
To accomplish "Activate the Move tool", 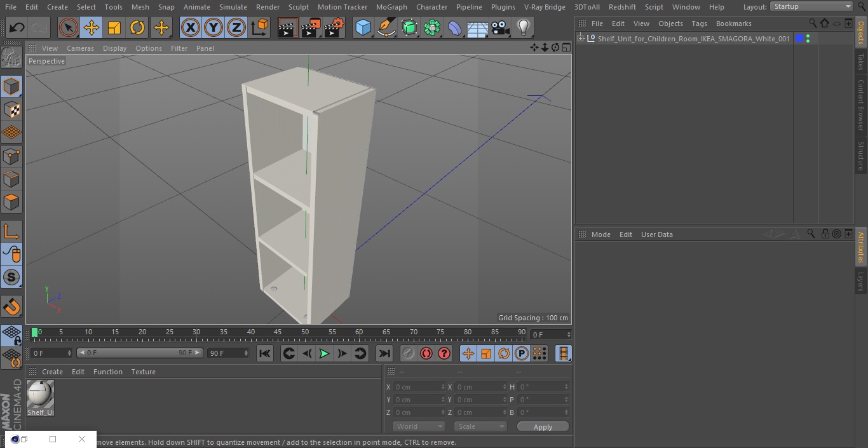I will (x=92, y=27).
